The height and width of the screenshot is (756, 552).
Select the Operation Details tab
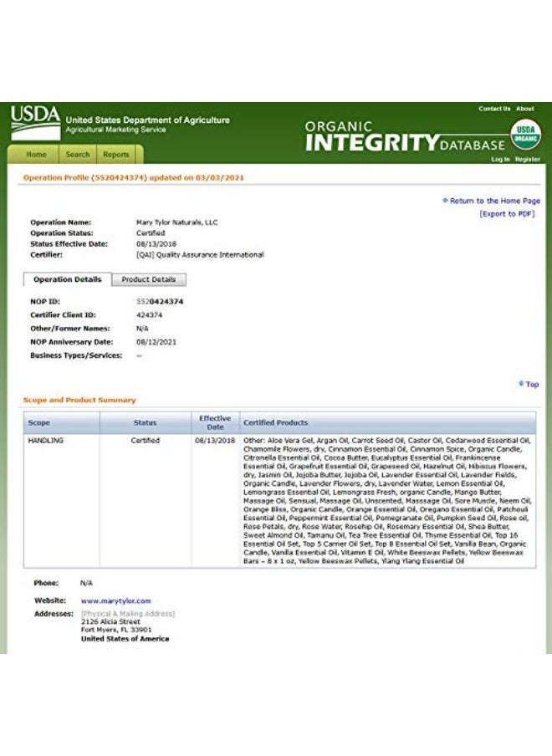click(68, 279)
